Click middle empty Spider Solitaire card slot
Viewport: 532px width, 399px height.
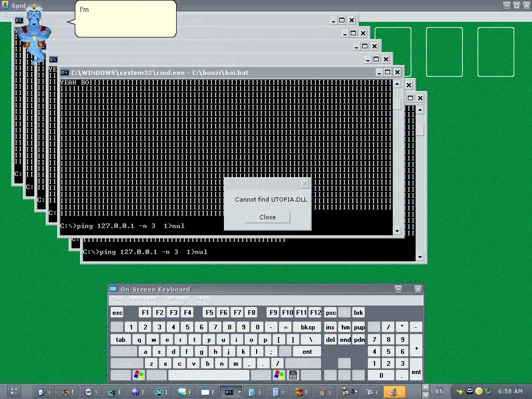[444, 52]
